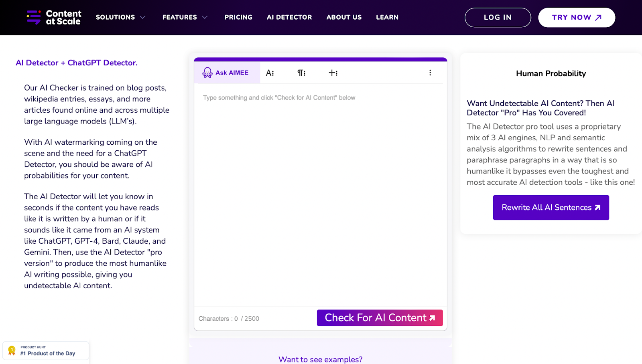This screenshot has width=642, height=364.
Task: Open the Learn menu item
Action: click(x=387, y=17)
